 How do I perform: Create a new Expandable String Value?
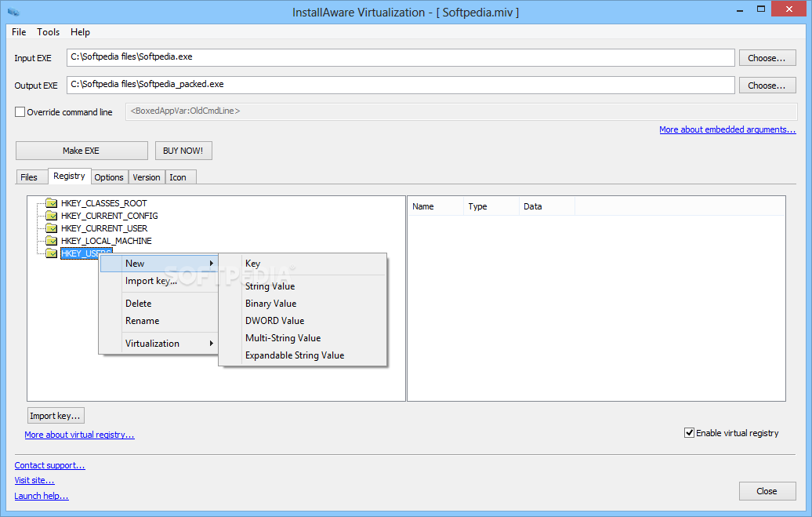(x=303, y=355)
